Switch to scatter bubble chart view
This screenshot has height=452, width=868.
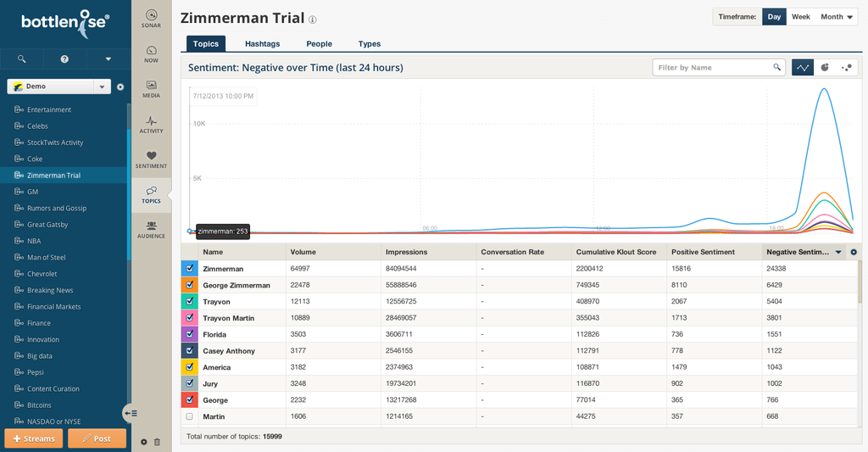pos(846,67)
